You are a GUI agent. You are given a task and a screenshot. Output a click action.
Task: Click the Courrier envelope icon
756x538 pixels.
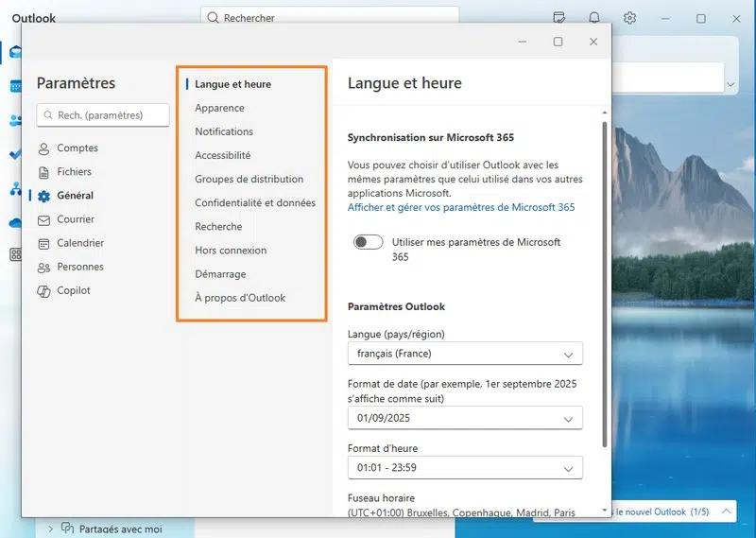tap(43, 220)
